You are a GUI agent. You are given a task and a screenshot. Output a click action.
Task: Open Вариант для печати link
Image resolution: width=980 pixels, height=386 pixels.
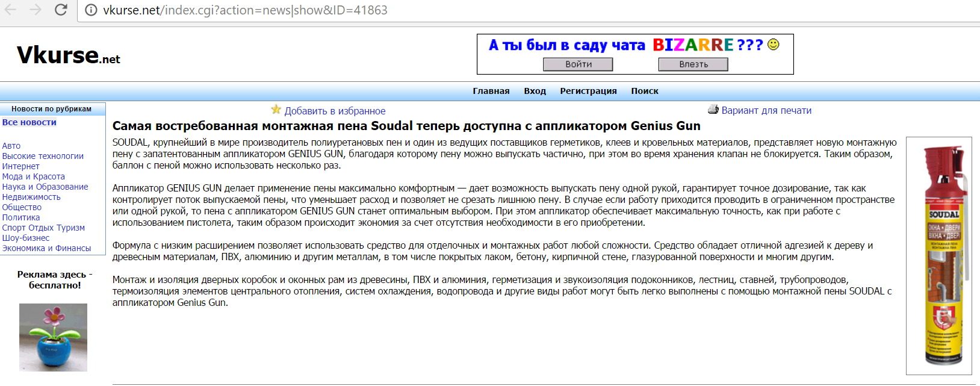pyautogui.click(x=766, y=110)
